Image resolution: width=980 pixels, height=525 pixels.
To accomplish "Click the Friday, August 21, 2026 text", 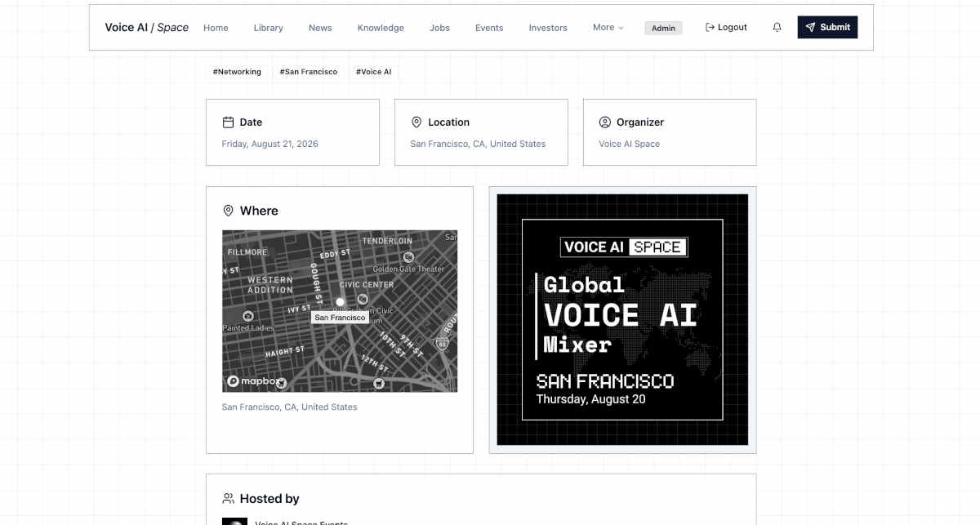I will tap(270, 144).
